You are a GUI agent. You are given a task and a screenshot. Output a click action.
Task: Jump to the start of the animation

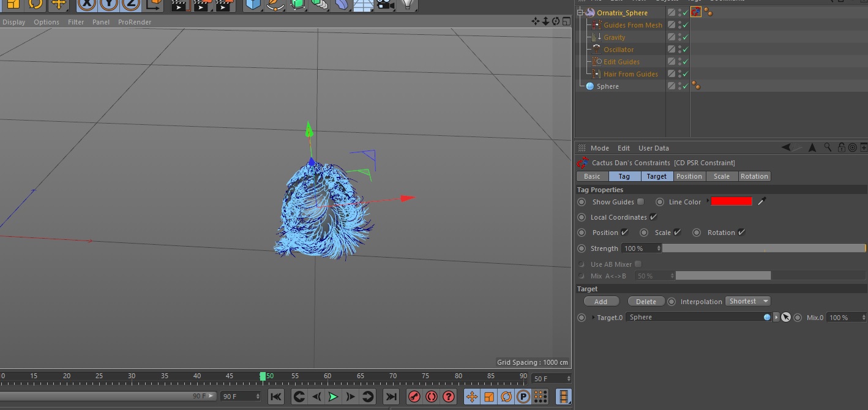coord(276,397)
